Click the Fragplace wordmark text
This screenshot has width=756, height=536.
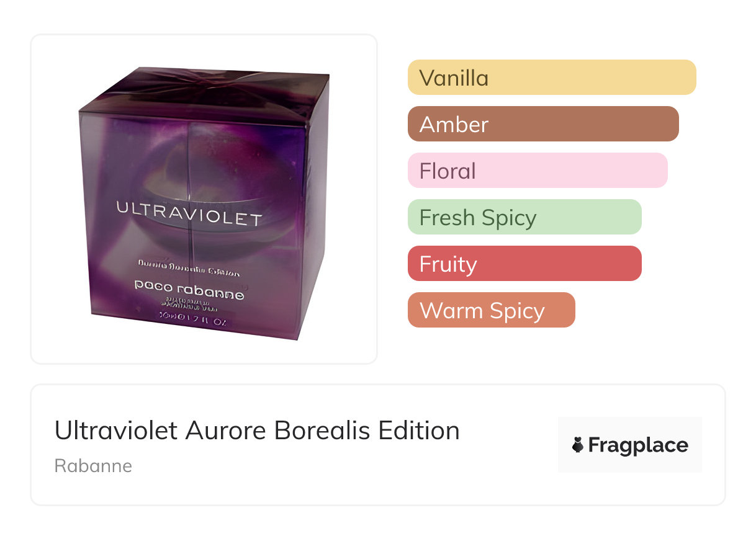pyautogui.click(x=638, y=445)
